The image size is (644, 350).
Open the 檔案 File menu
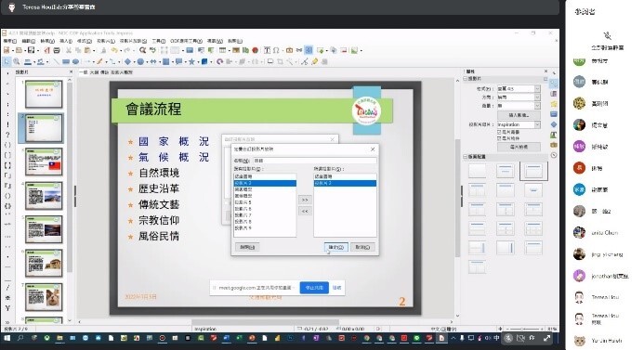pyautogui.click(x=10, y=41)
